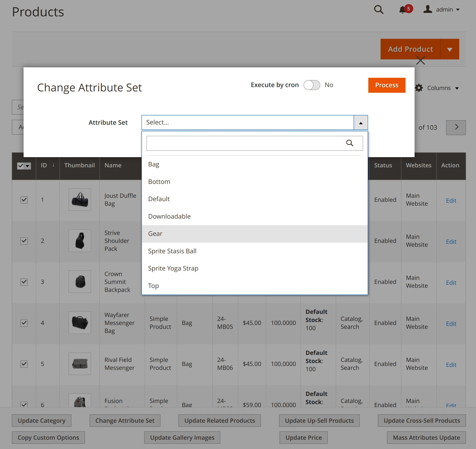
Task: Click the search magnifier inside the attribute dropdown
Action: (x=350, y=143)
